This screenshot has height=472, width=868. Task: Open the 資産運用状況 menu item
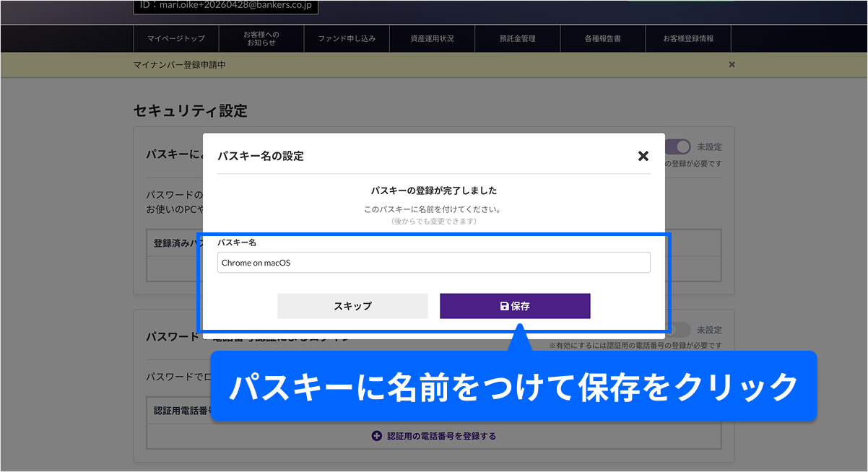tap(432, 38)
